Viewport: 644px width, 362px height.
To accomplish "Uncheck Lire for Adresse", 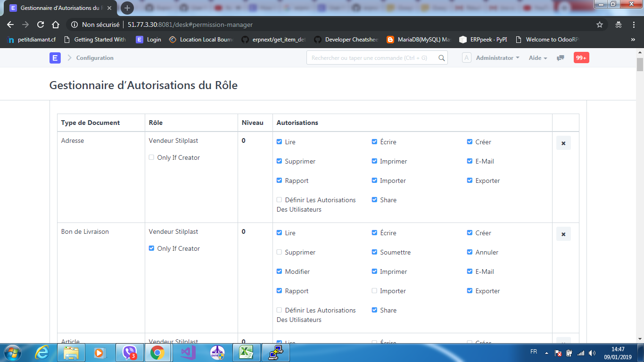I will tap(279, 142).
